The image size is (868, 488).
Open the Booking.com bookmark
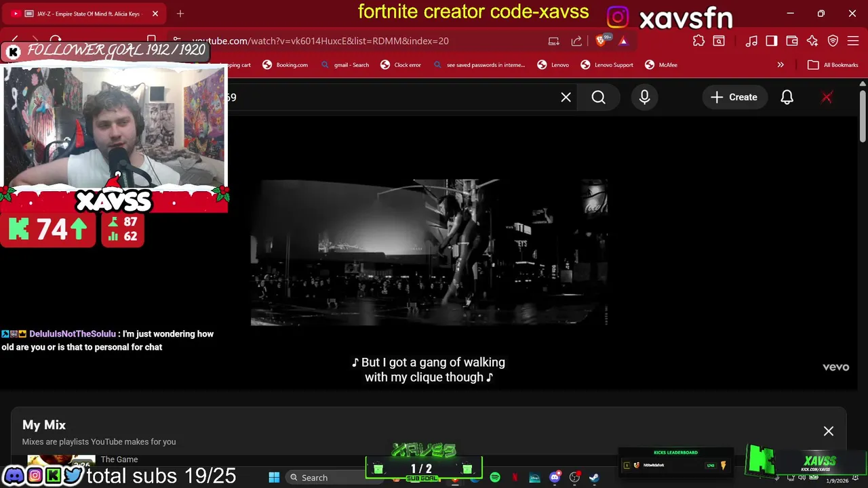click(x=285, y=65)
